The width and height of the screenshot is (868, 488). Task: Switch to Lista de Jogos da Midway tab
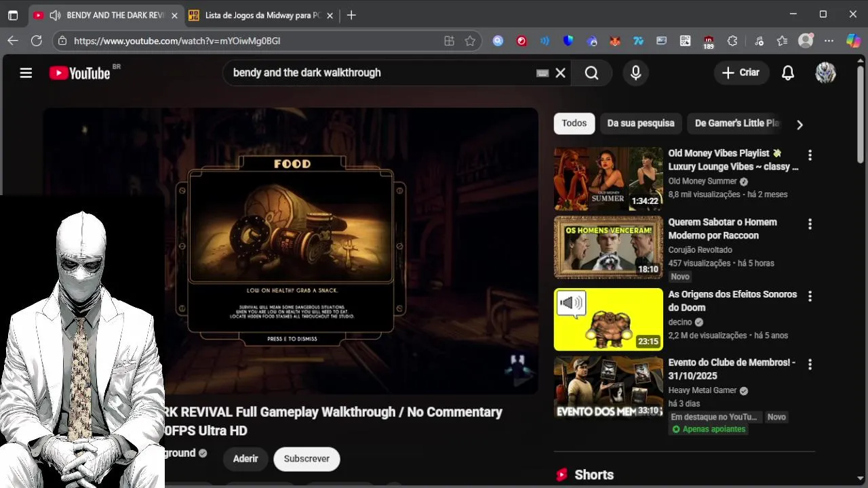(x=262, y=15)
